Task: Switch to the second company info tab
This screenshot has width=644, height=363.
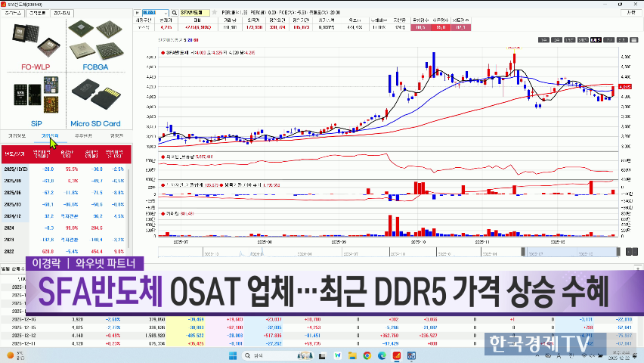Action: 50,135
